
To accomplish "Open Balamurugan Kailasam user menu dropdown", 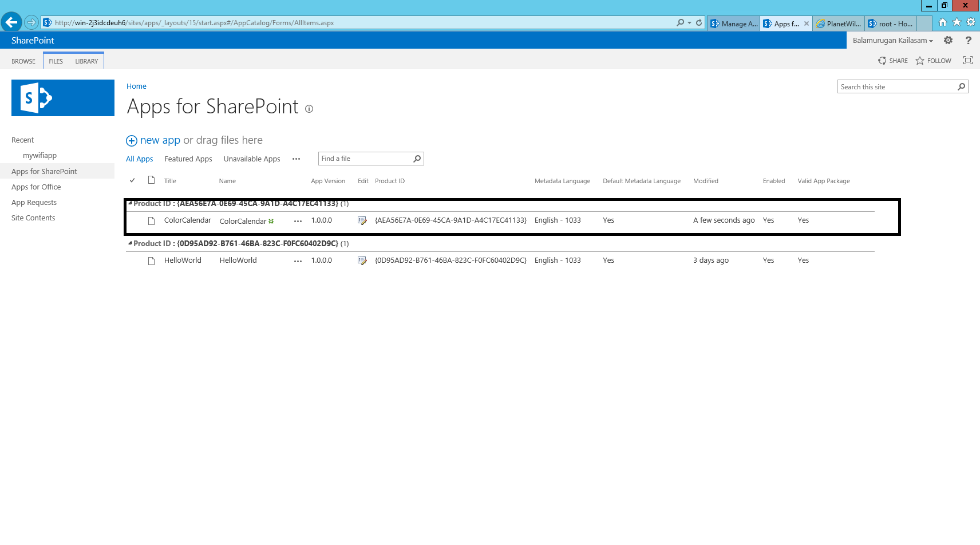I will point(892,41).
